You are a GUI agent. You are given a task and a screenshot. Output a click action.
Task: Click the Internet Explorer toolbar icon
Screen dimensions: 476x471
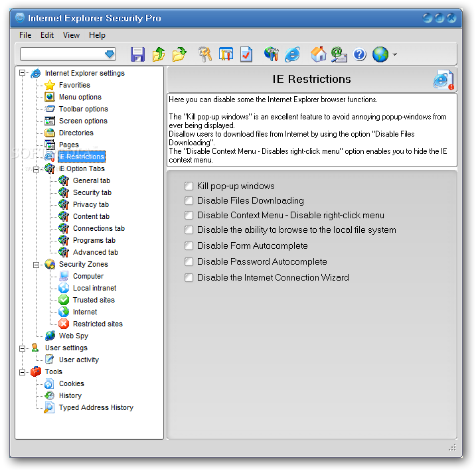(292, 54)
